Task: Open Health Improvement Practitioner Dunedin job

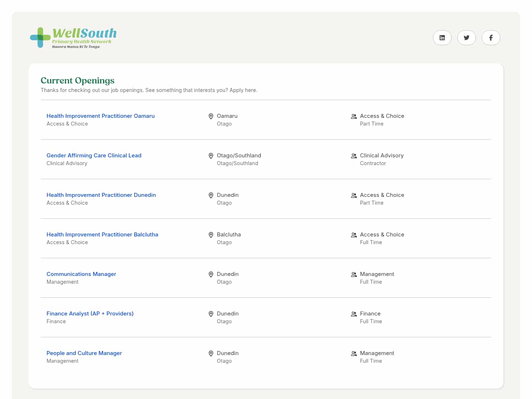Action: pos(101,195)
